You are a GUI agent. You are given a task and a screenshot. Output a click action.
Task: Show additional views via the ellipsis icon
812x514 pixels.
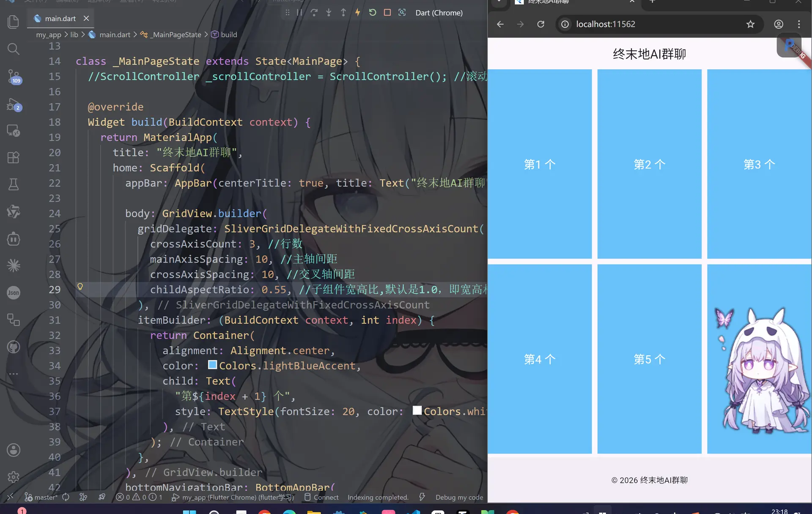(x=14, y=374)
